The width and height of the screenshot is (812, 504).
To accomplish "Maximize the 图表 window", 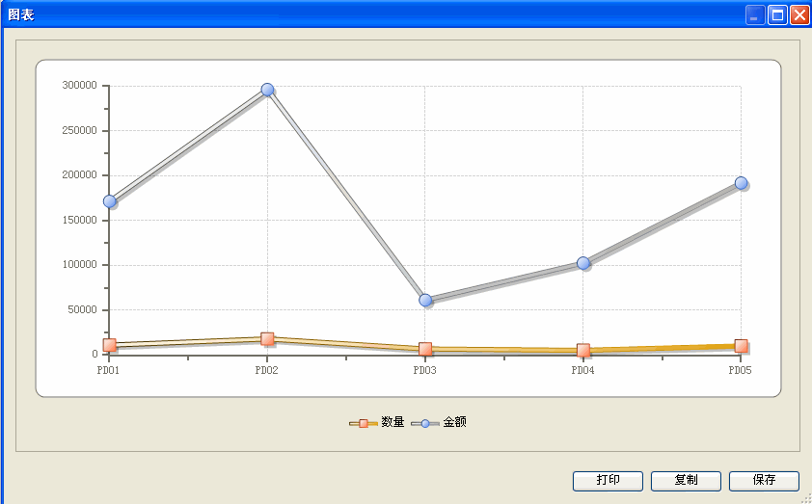I will [x=777, y=15].
